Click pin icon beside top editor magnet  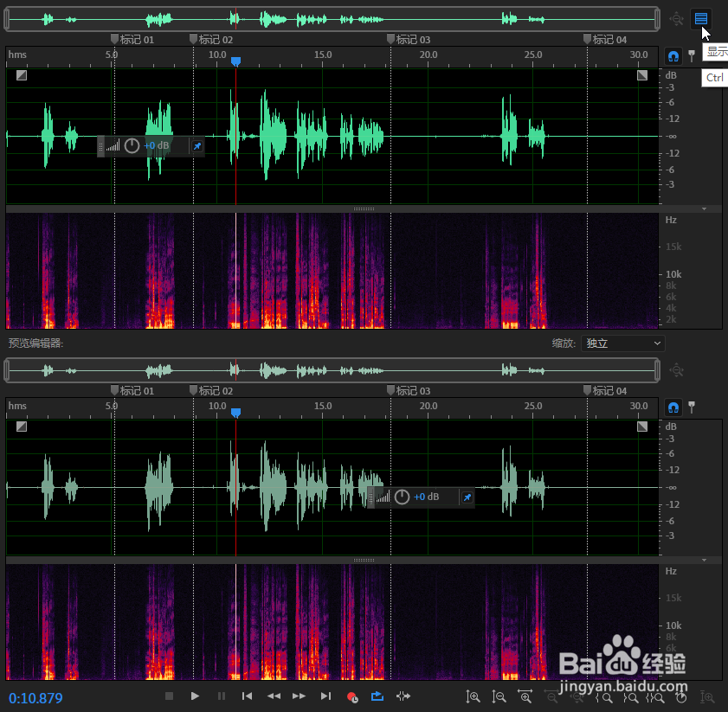click(x=692, y=56)
